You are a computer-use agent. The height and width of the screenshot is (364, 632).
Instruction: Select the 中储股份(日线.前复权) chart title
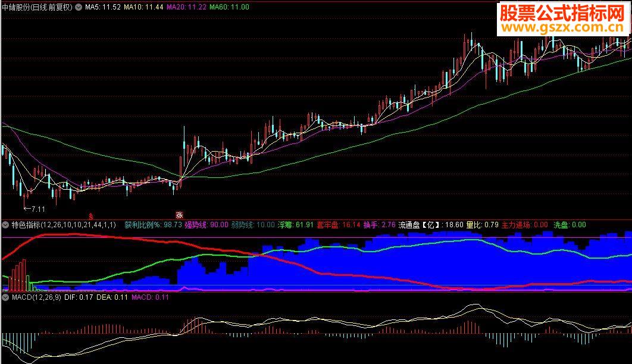37,7
